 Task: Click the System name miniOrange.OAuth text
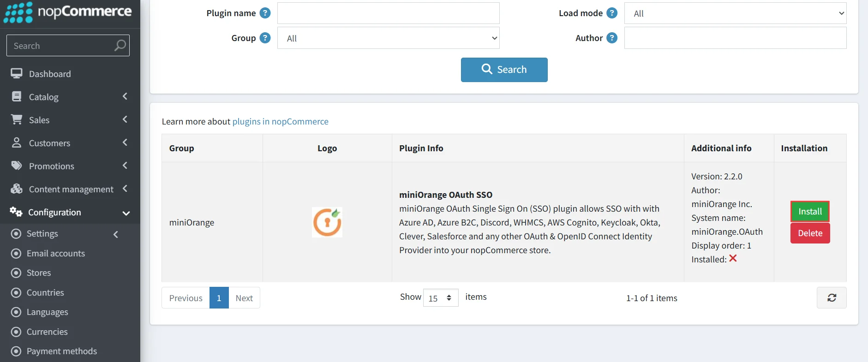click(x=727, y=225)
